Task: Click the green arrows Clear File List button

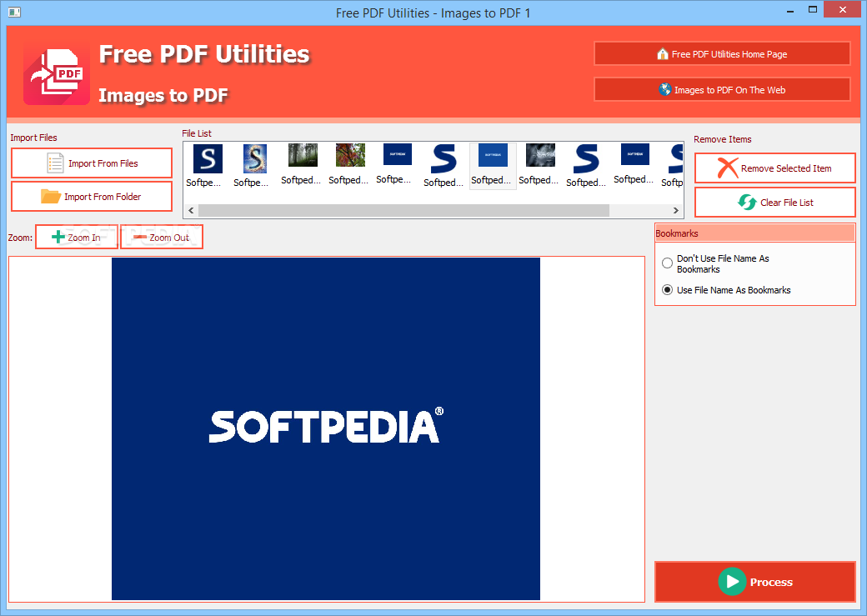Action: click(x=774, y=203)
